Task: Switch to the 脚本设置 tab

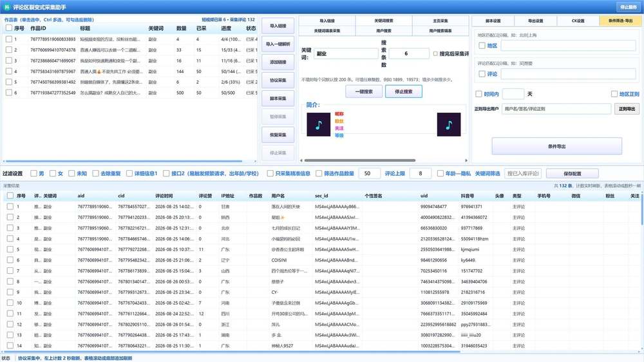Action: coord(493,21)
